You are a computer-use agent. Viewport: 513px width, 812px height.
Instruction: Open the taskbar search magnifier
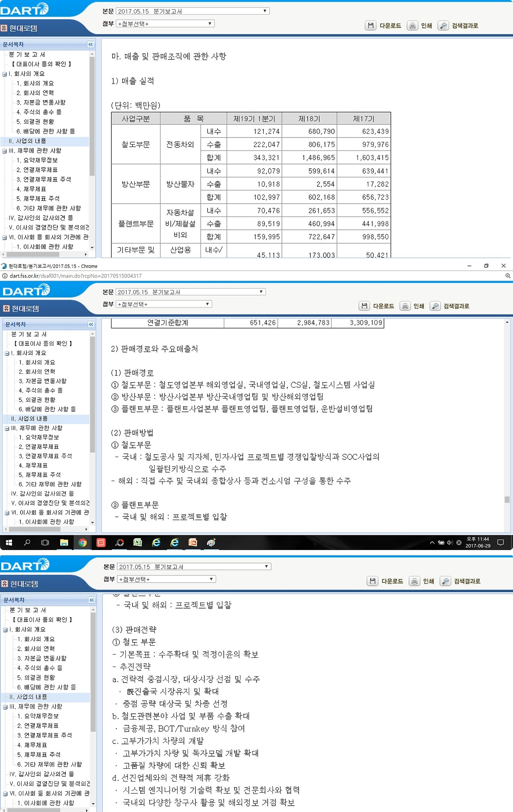coord(27,542)
